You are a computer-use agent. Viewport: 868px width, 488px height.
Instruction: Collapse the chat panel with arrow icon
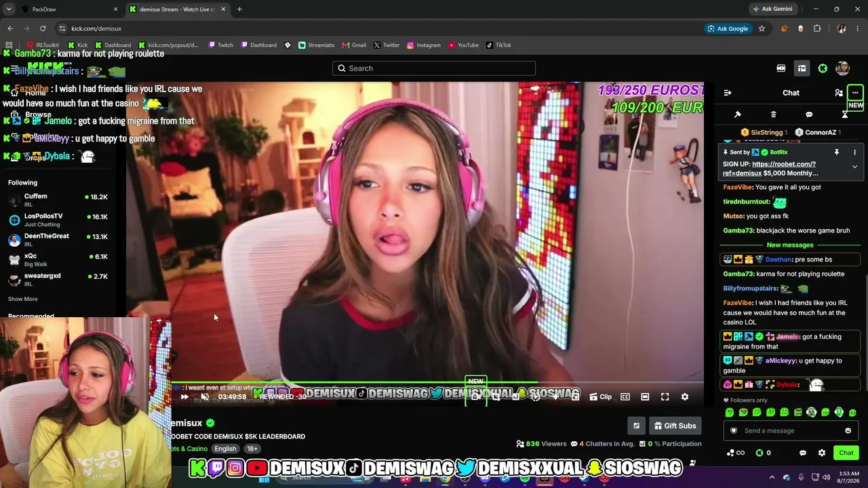728,93
